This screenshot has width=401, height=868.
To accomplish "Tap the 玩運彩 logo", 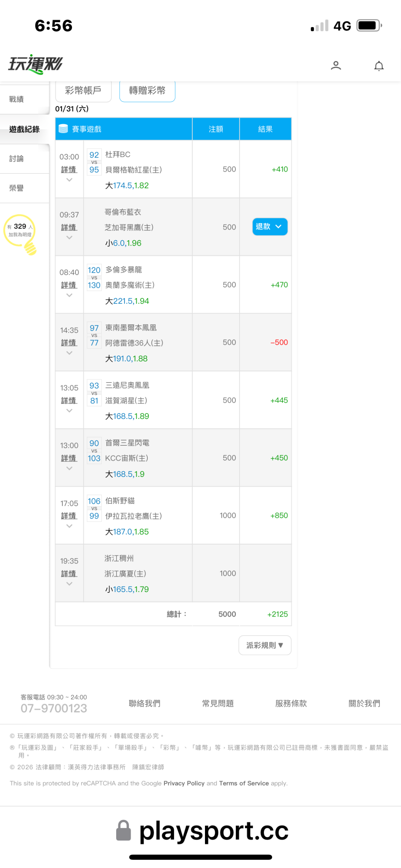I will 36,64.
